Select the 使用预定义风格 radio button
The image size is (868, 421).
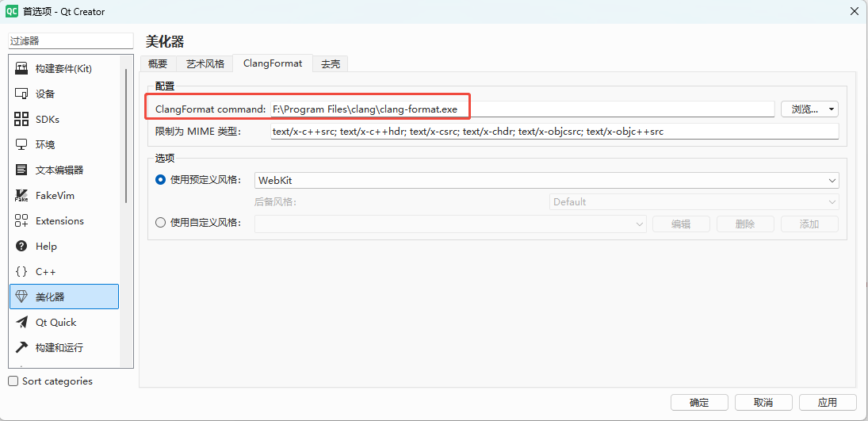point(161,180)
